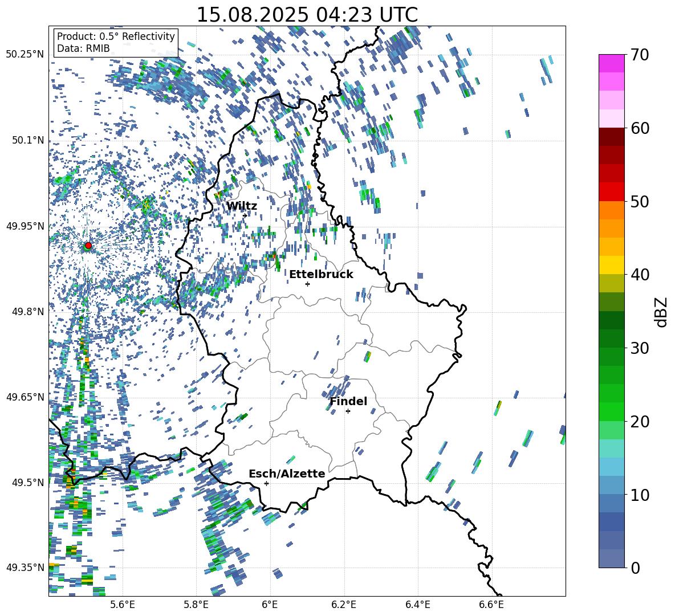Viewport: 675px width, 616px height.
Task: Click the 49.95°N latitude label
Action: 25,226
